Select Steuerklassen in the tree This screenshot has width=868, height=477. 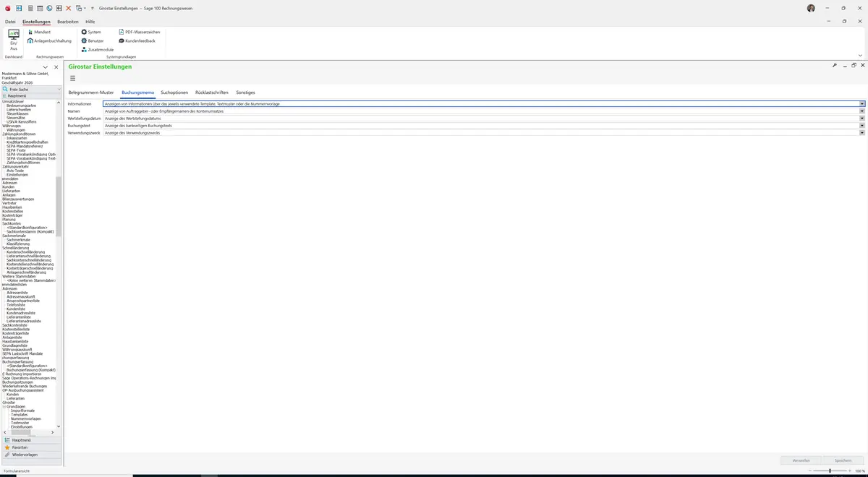pos(18,113)
